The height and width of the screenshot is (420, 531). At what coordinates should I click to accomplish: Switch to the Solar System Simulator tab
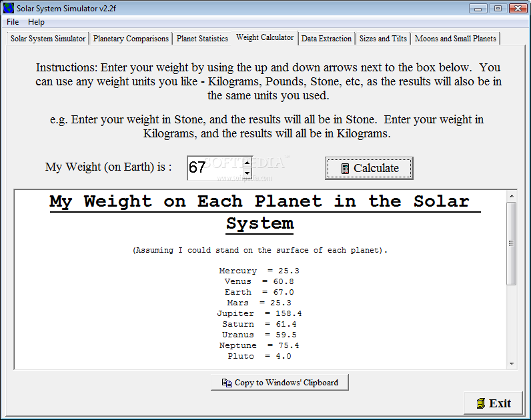point(48,39)
